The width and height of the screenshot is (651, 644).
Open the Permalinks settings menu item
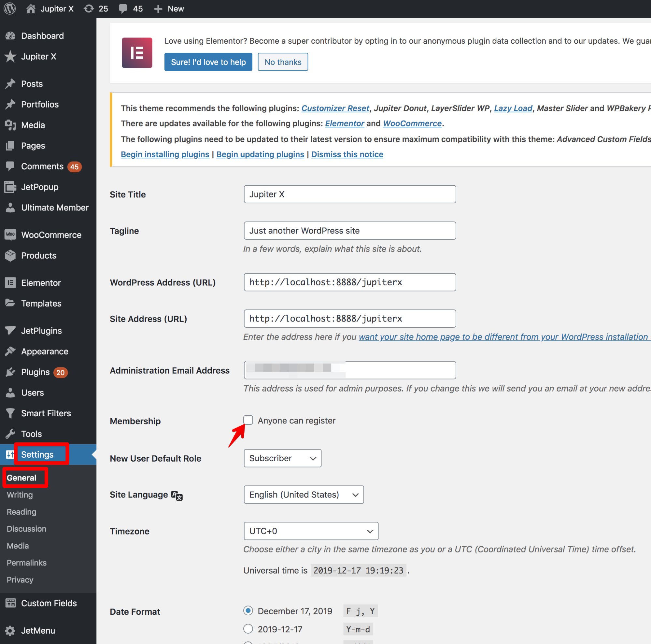[x=26, y=563]
